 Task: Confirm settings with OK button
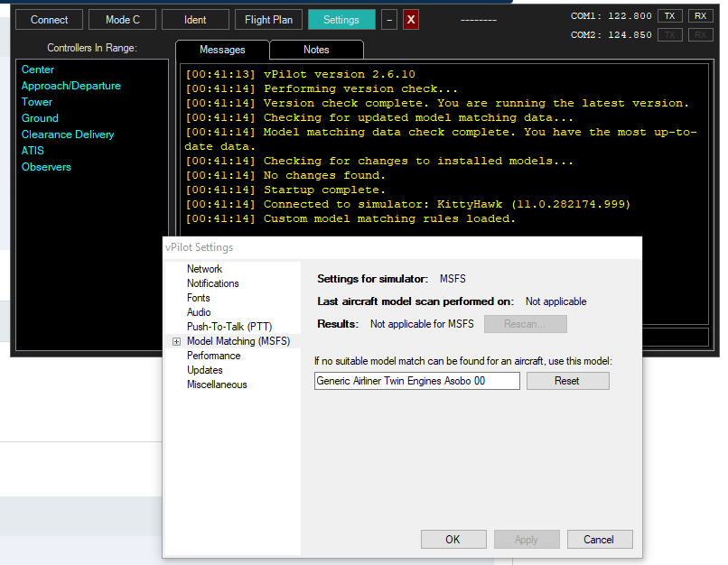coord(453,540)
